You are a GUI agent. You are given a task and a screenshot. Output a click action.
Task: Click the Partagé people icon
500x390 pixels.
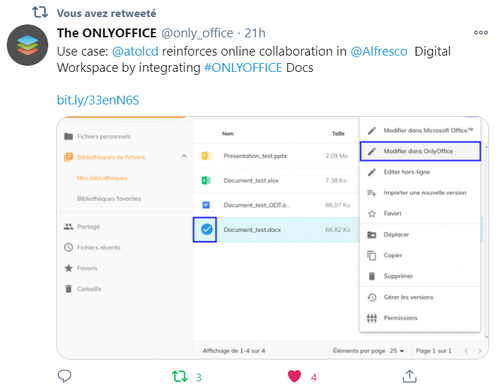coord(68,227)
